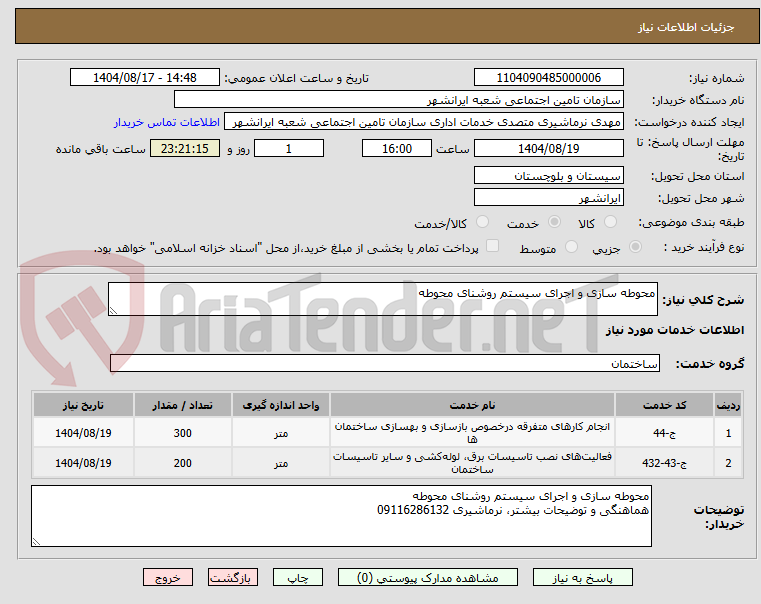Viewport: 761px width, 604px height.
Task: Click the general need description textarea
Action: [x=382, y=299]
